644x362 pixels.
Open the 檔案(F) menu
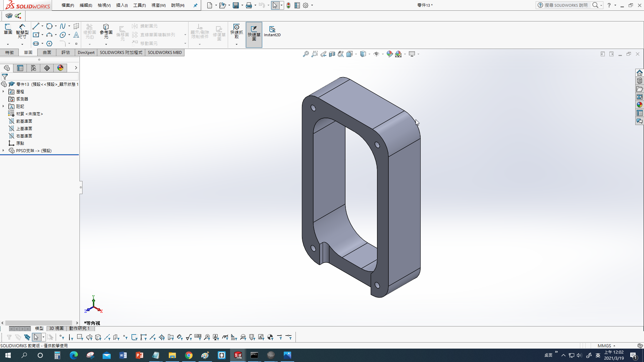(68, 5)
